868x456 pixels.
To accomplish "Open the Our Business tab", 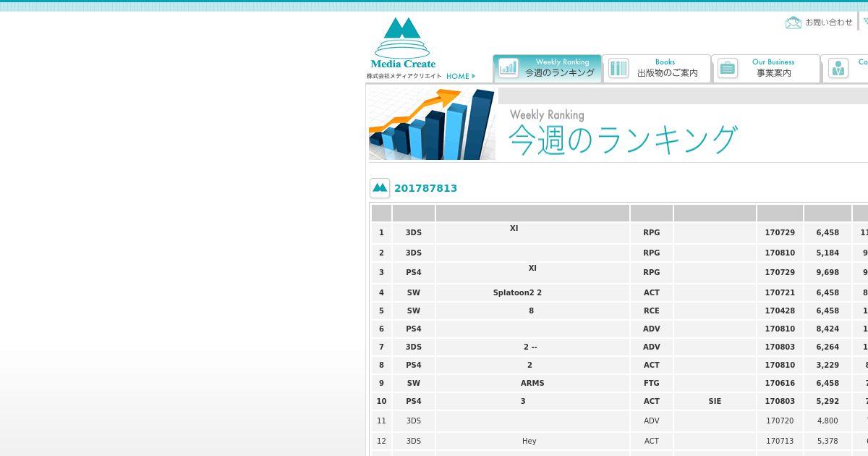I will pos(766,68).
